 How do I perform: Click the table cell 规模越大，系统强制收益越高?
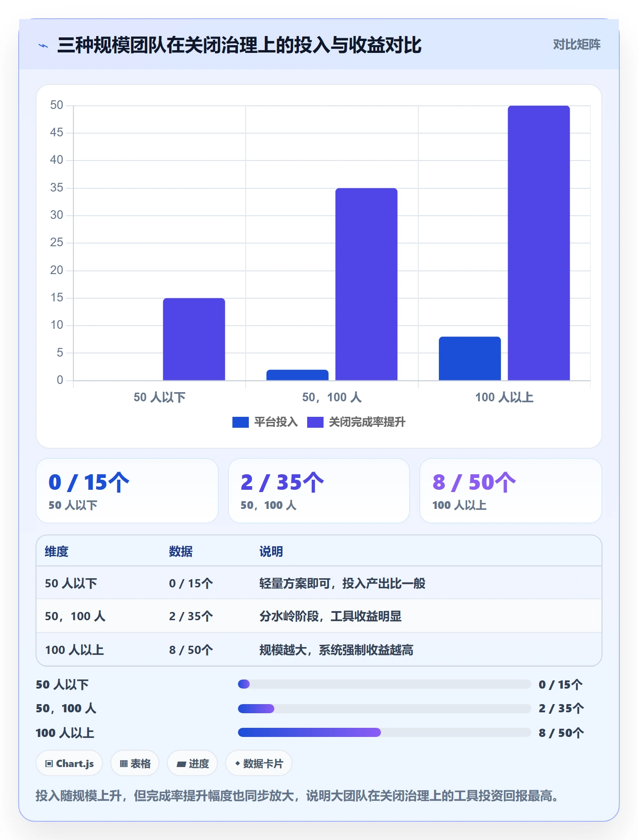(336, 650)
